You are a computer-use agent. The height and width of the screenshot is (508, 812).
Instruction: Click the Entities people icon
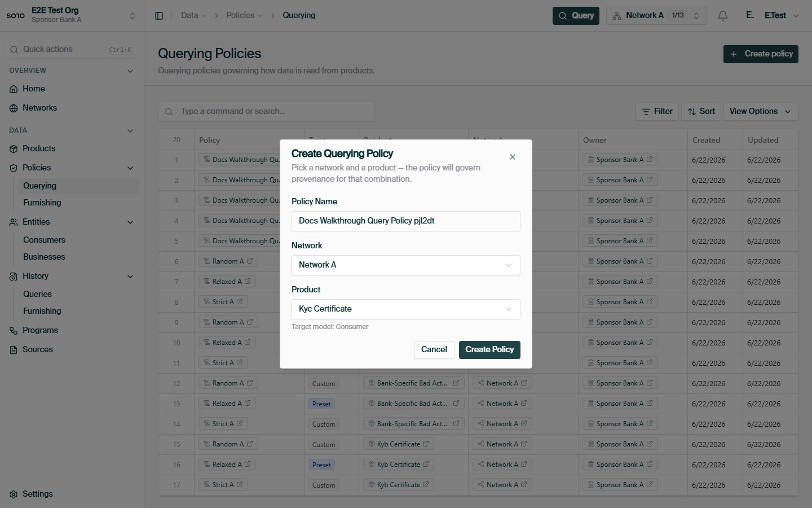pos(14,222)
